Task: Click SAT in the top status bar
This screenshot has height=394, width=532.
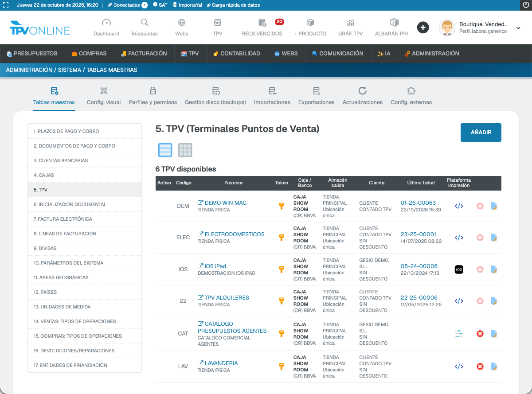Action: (160, 5)
